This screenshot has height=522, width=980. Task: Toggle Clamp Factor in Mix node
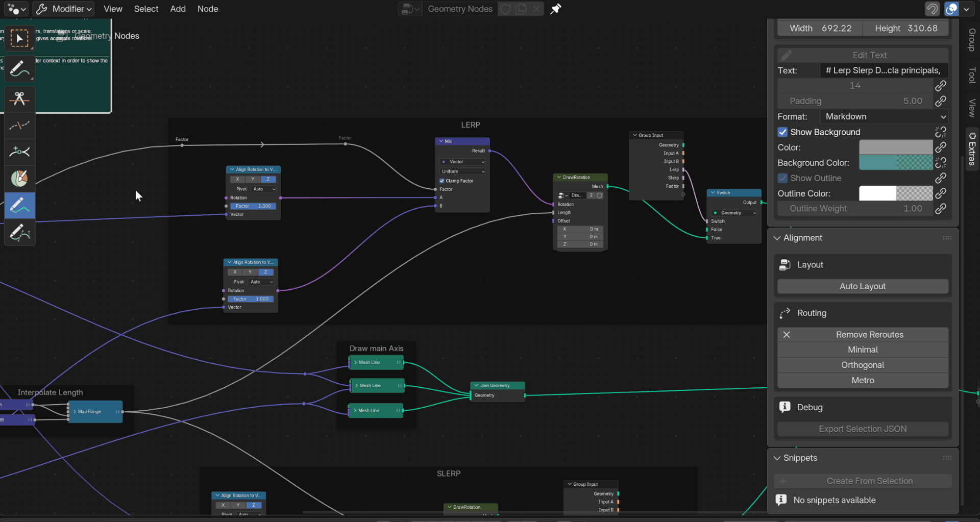coord(442,181)
